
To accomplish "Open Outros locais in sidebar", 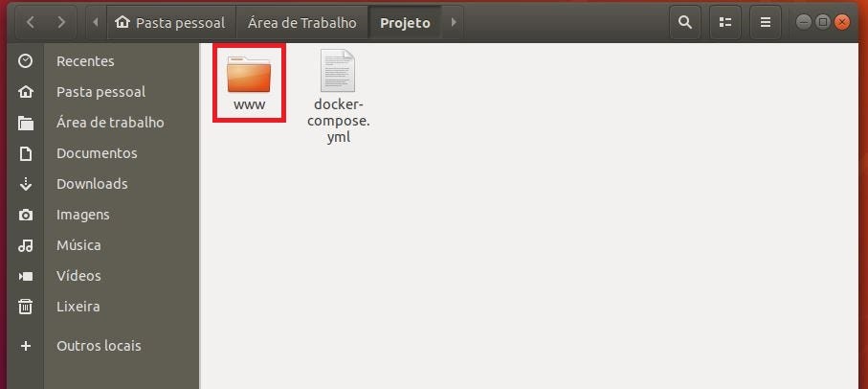I will tap(99, 346).
